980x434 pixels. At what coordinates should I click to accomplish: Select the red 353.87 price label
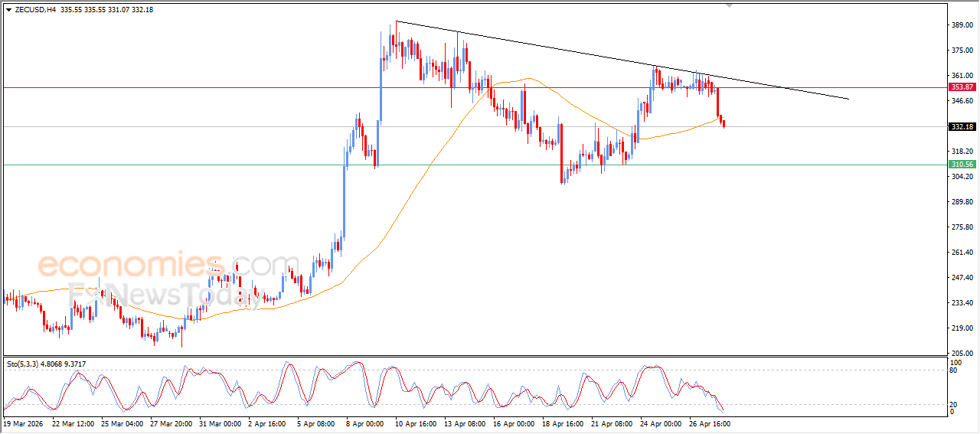[x=961, y=87]
